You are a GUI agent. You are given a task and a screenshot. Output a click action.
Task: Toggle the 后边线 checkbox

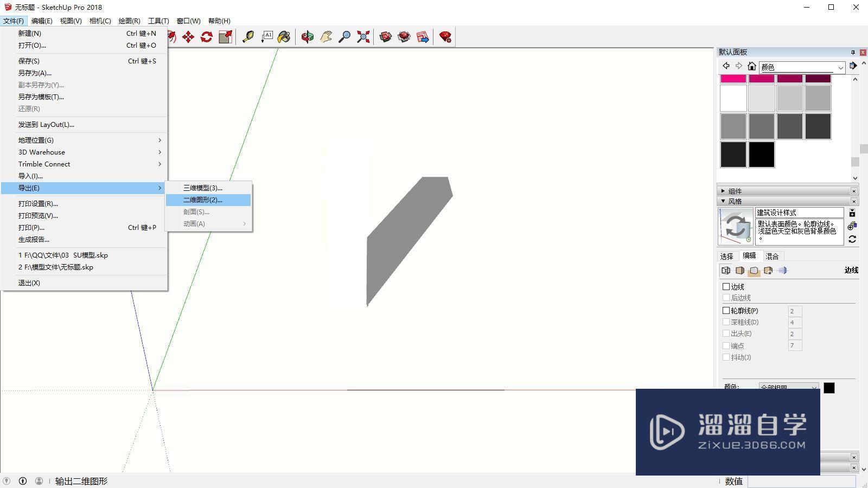pyautogui.click(x=726, y=298)
